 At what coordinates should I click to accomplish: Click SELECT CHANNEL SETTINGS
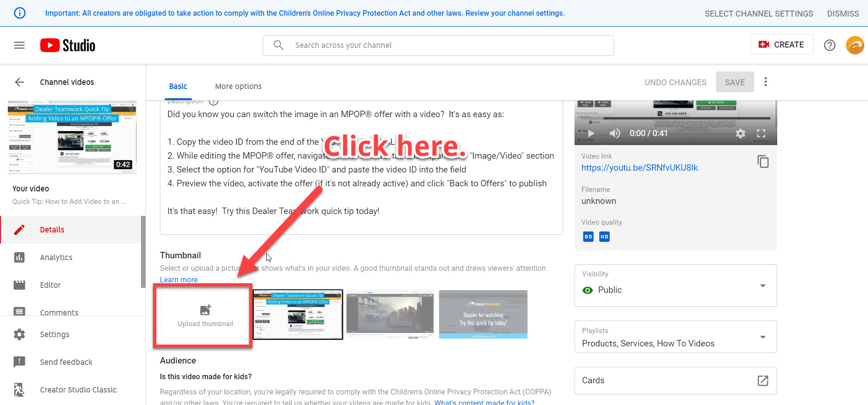pos(759,14)
